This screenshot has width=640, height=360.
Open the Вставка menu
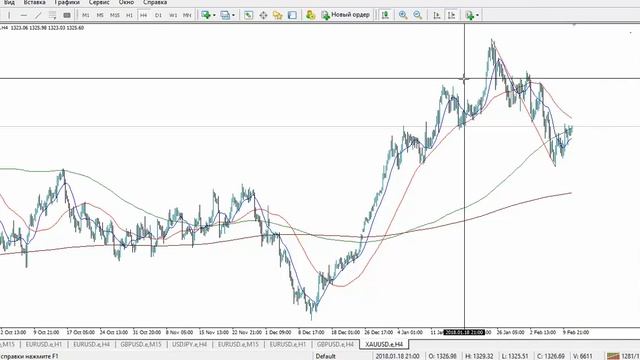point(34,2)
